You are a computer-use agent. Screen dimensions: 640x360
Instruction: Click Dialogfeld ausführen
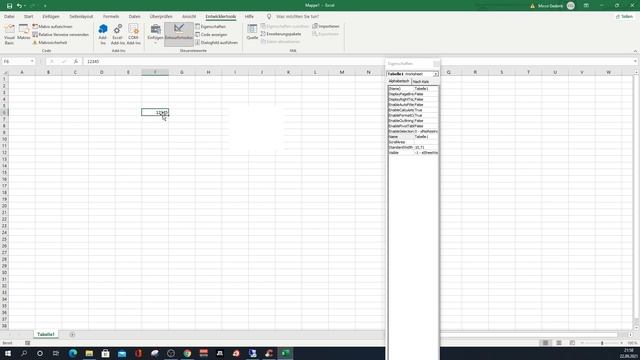click(x=216, y=42)
